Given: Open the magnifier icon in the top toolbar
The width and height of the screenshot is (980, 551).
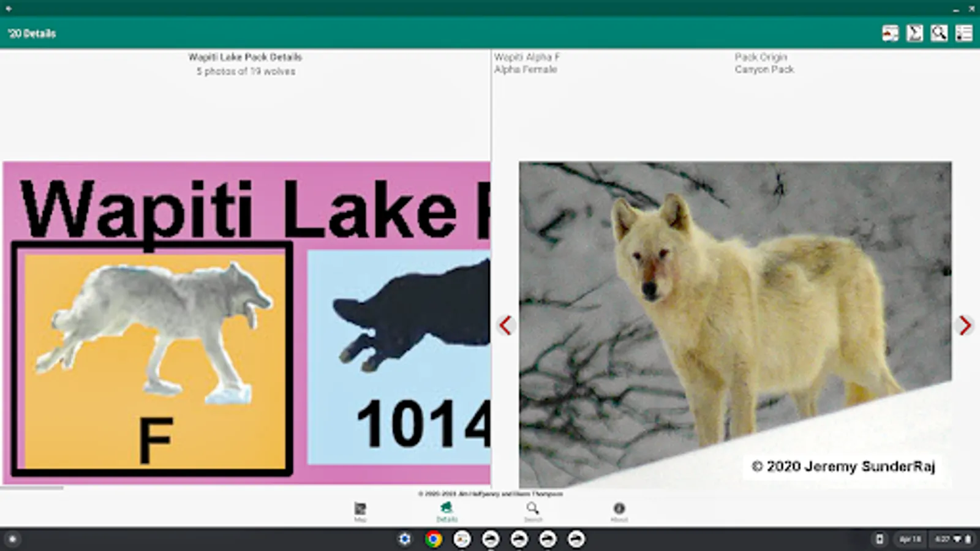Looking at the screenshot, I should point(939,33).
